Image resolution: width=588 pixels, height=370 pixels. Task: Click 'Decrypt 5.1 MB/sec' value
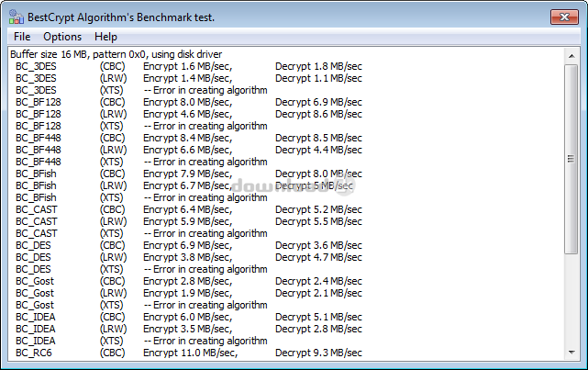coord(318,317)
